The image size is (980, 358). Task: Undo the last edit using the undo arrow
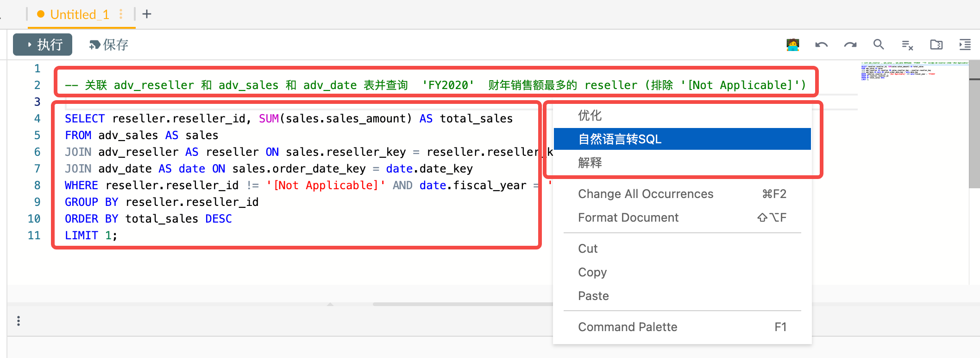pos(821,45)
